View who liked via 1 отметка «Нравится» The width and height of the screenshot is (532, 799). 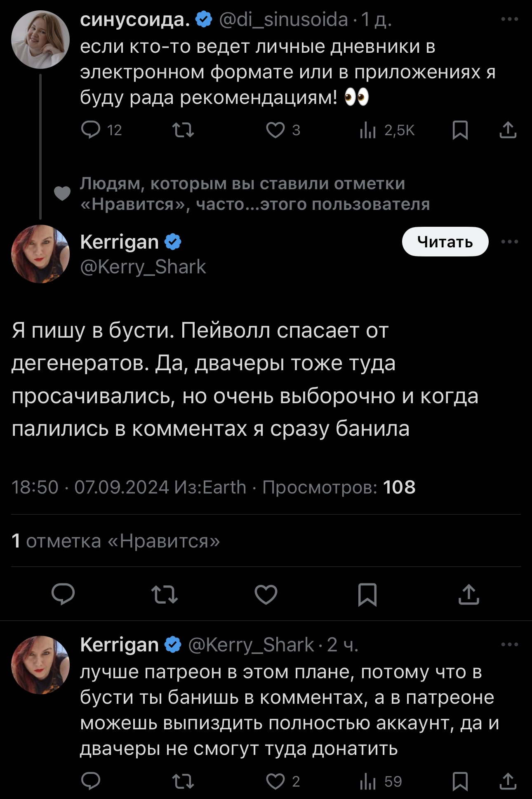[x=116, y=541]
